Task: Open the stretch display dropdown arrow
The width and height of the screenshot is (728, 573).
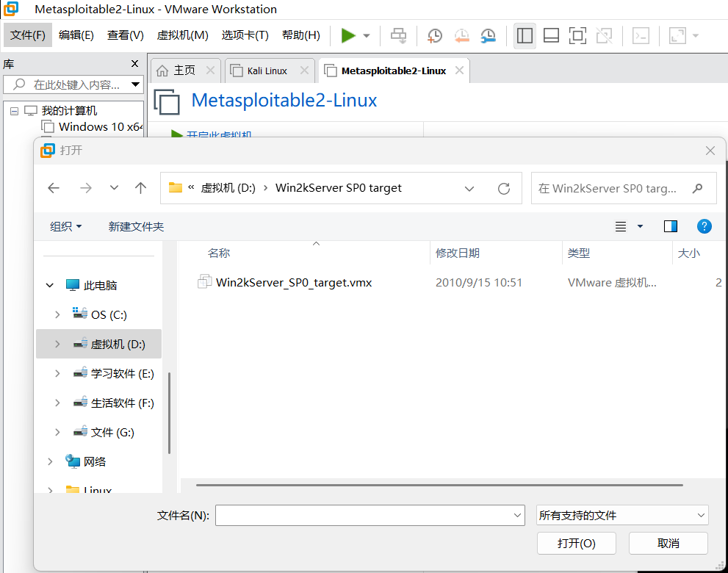Action: click(x=696, y=36)
